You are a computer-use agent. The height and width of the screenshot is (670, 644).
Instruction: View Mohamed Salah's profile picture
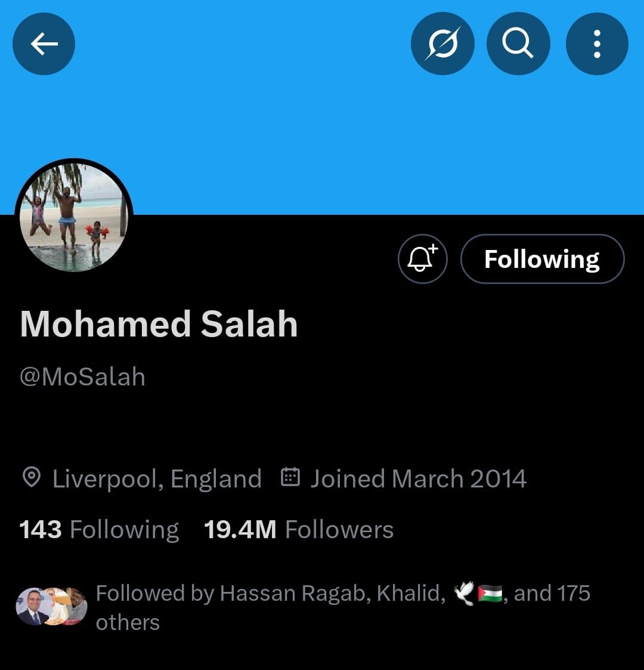[74, 218]
